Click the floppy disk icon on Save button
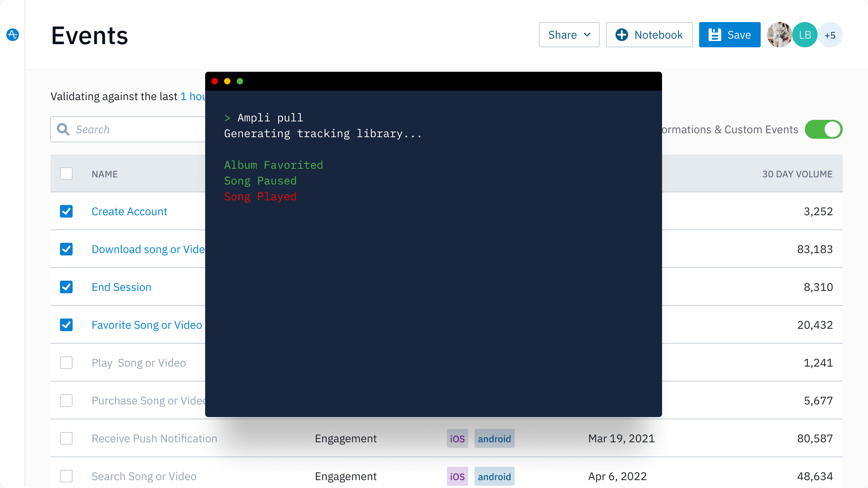Screen dimensions: 868x488 point(715,35)
